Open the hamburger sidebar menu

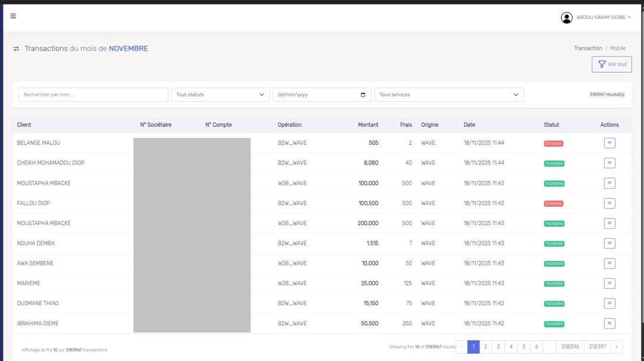[x=13, y=16]
